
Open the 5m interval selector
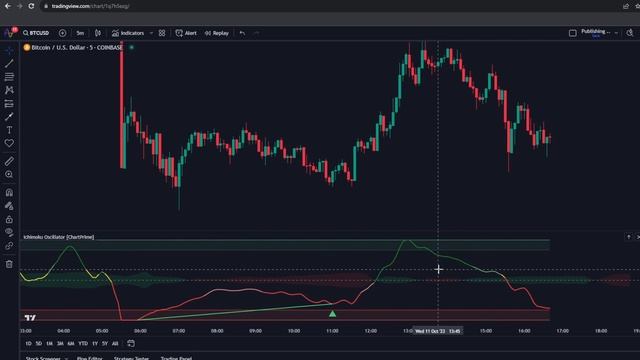[80, 33]
